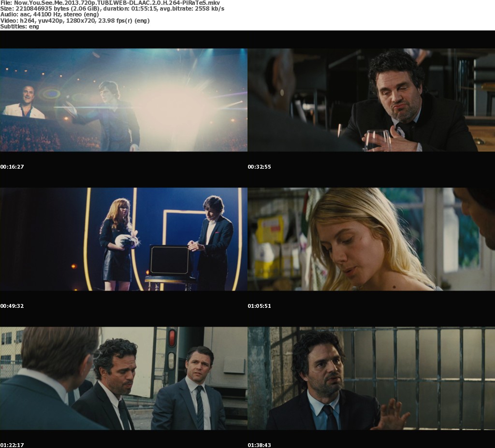Click the 00:32:55 timestamp label
The height and width of the screenshot is (448, 495).
tap(259, 167)
